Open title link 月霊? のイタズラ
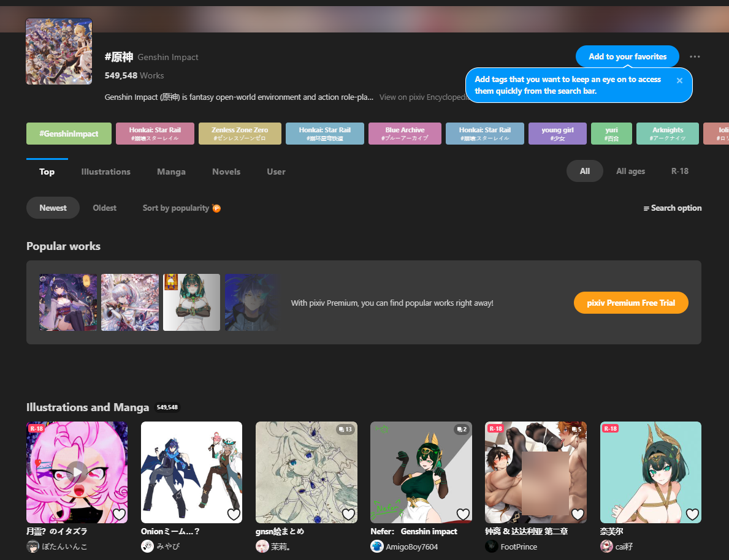This screenshot has width=729, height=560. click(57, 531)
